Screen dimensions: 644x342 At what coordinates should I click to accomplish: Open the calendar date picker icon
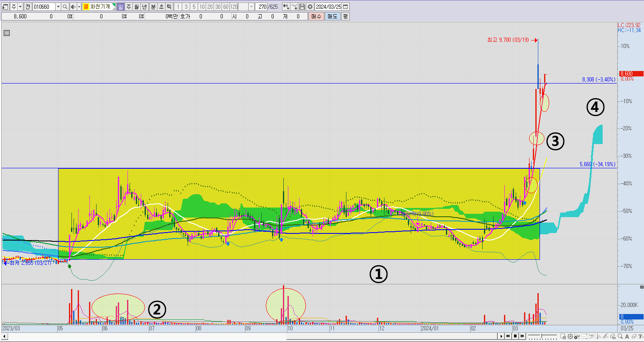click(x=346, y=7)
